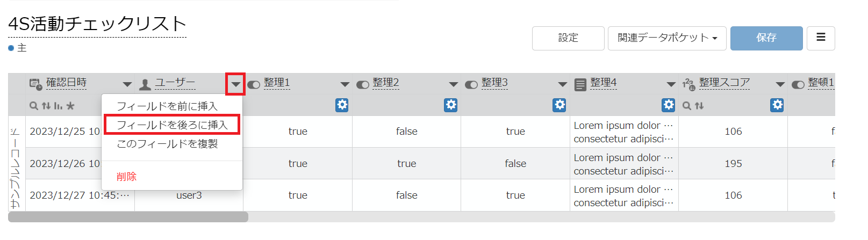The image size is (868, 240).
Task: Click the star icon under 確認日時
Action: 70,106
